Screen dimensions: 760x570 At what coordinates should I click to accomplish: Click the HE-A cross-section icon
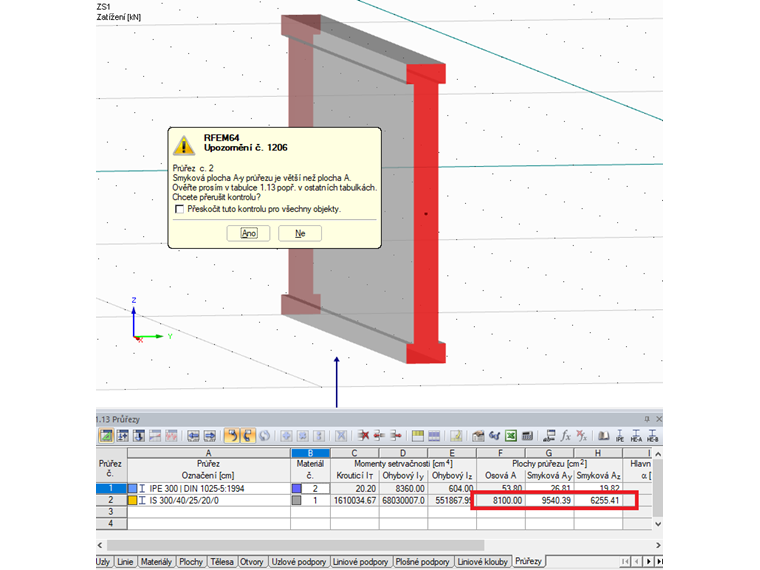click(x=636, y=436)
